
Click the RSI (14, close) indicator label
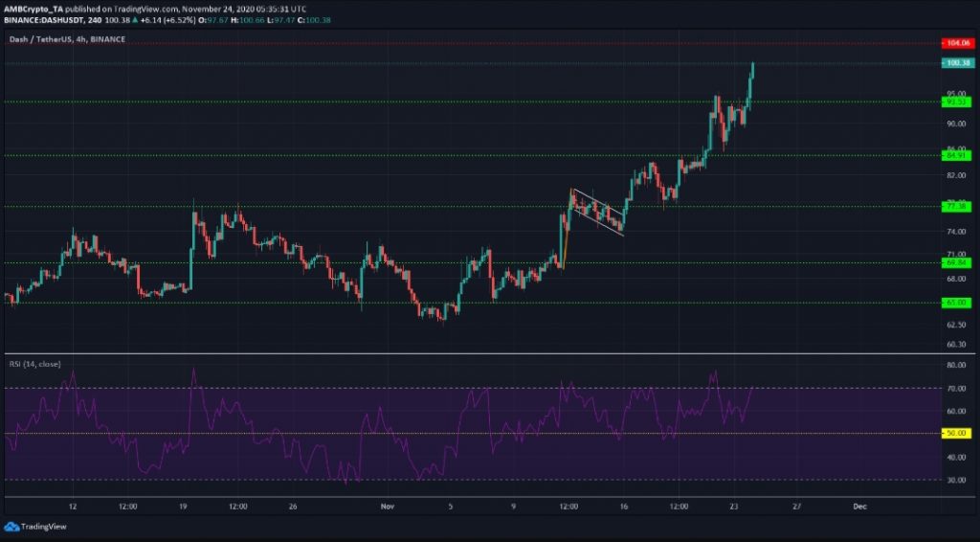tap(35, 364)
